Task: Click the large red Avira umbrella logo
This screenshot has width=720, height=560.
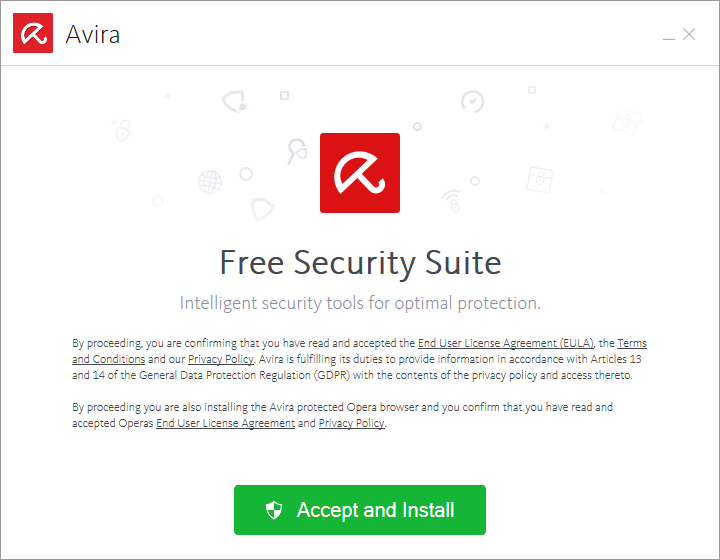Action: [360, 173]
